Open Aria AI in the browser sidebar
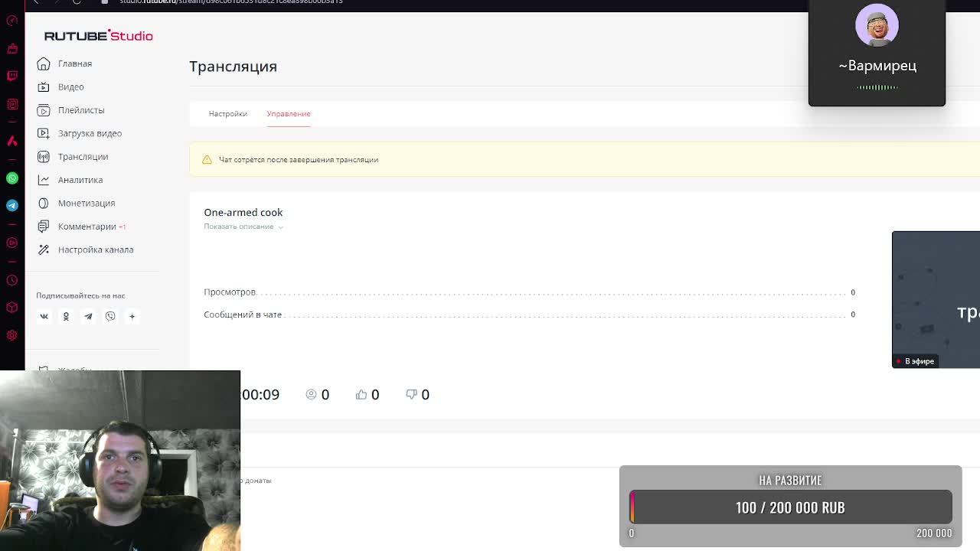This screenshot has height=551, width=980. click(12, 141)
